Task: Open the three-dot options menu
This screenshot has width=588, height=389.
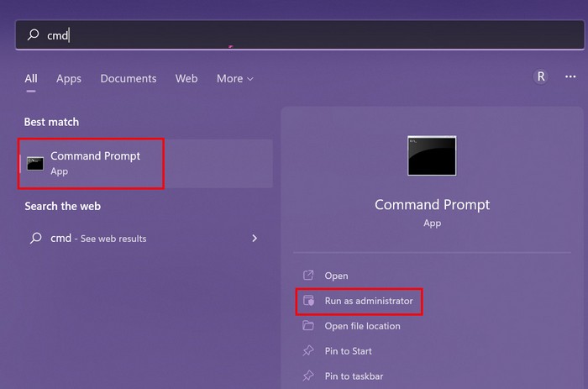Action: pos(570,76)
